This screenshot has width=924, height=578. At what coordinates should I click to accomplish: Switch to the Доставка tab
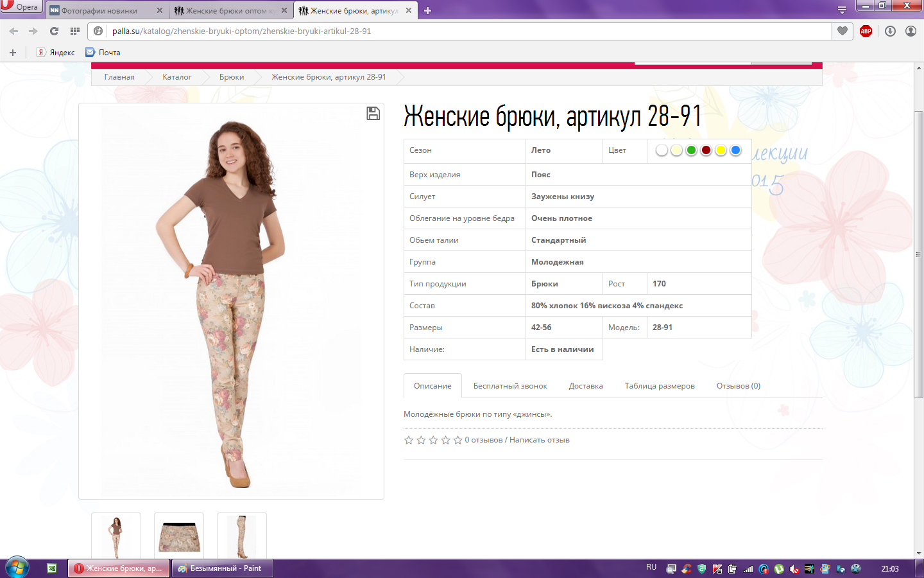click(x=585, y=386)
